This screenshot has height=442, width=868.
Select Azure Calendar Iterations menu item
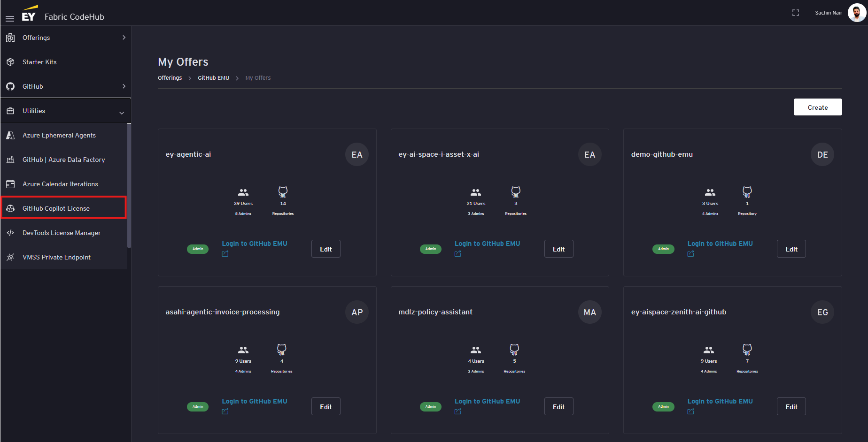pos(60,184)
